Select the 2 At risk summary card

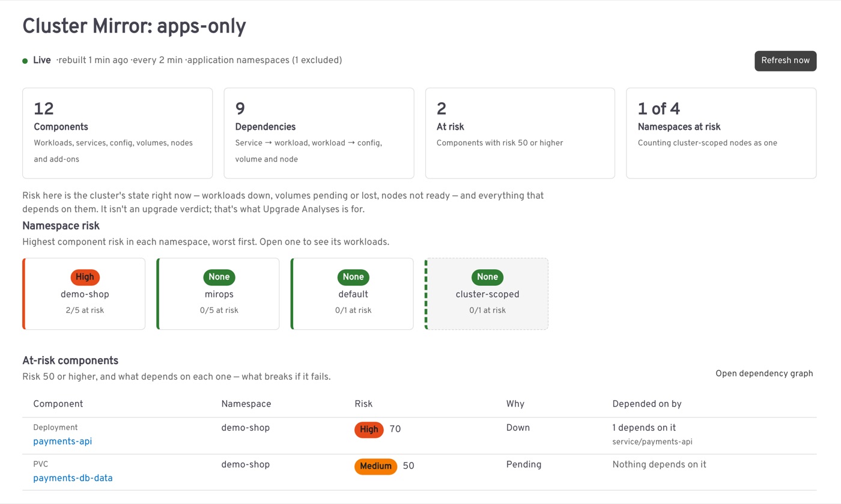click(520, 133)
